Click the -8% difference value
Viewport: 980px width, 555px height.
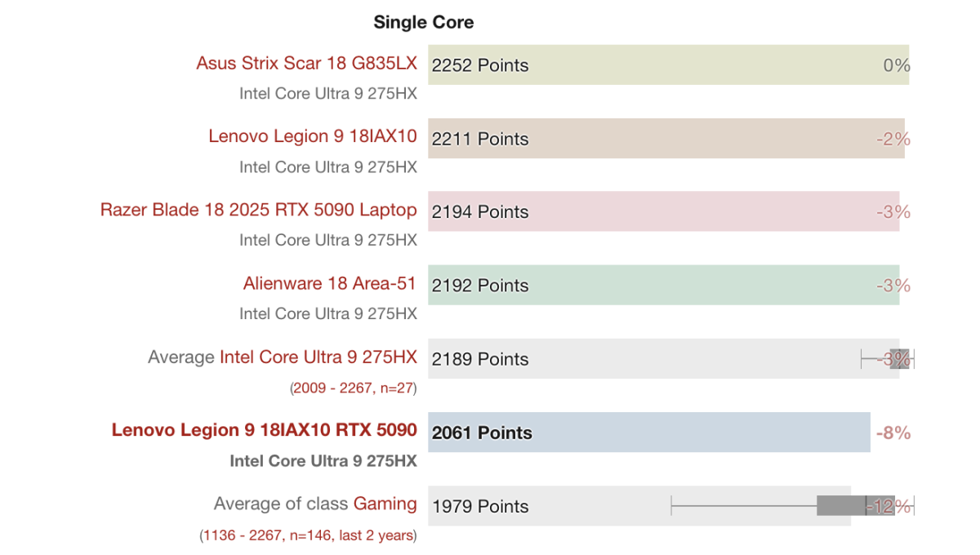point(893,433)
